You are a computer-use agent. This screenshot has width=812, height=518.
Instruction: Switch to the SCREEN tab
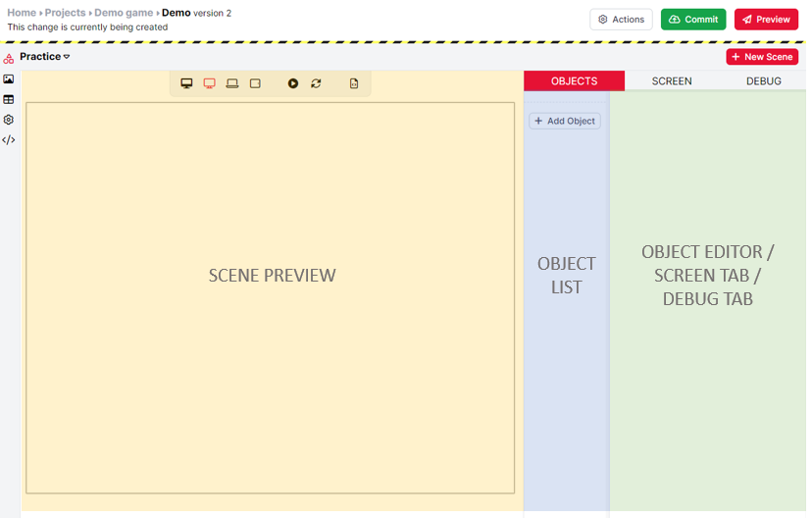671,80
